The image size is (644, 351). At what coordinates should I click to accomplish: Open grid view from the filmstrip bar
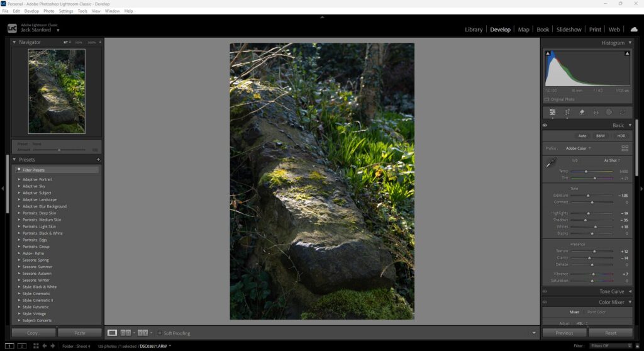(x=35, y=345)
